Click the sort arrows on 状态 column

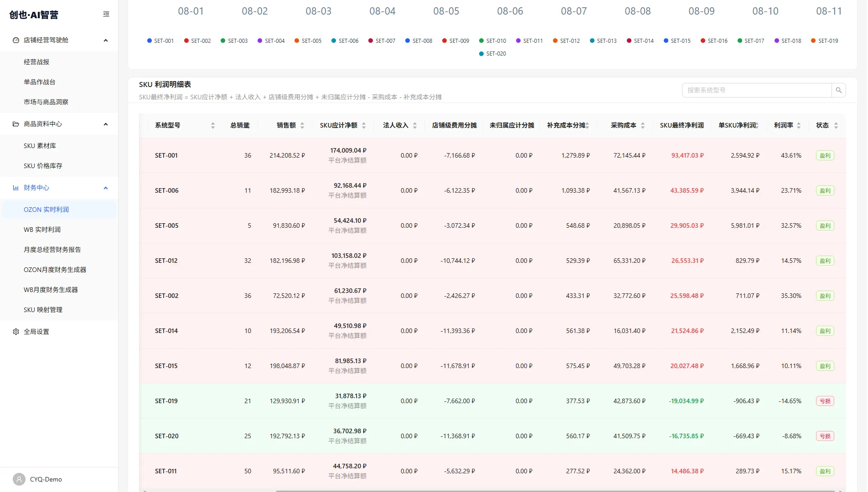836,125
